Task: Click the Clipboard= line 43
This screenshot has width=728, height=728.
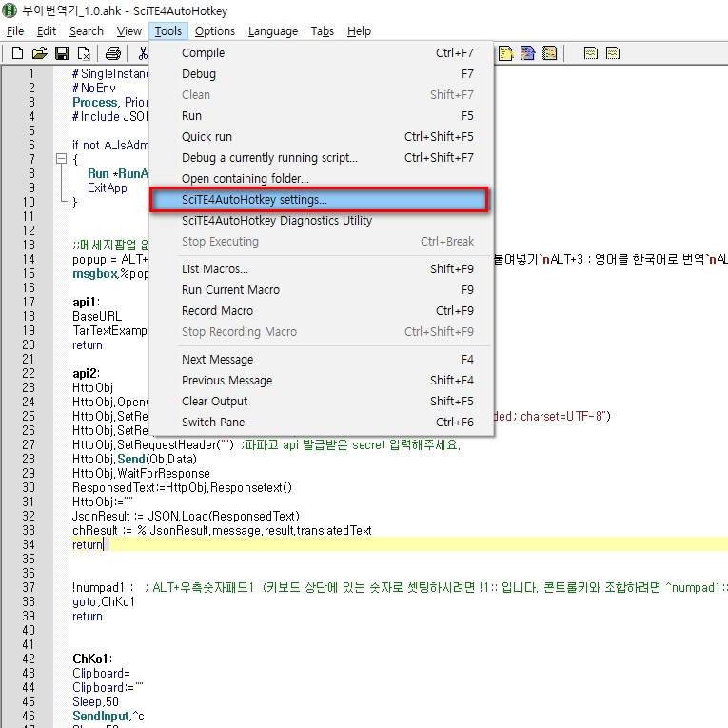Action: [101, 673]
